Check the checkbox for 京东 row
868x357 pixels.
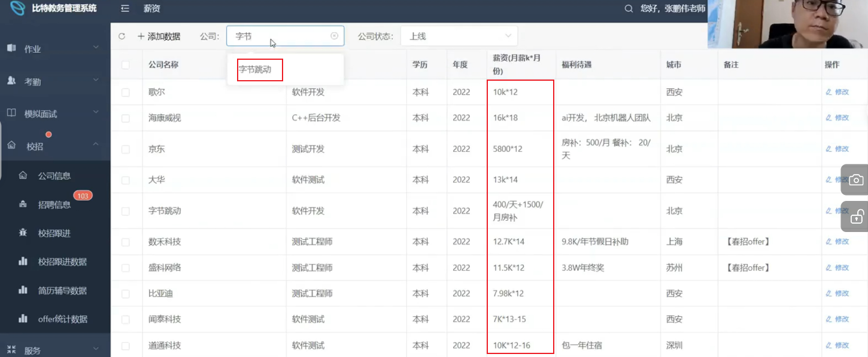126,149
